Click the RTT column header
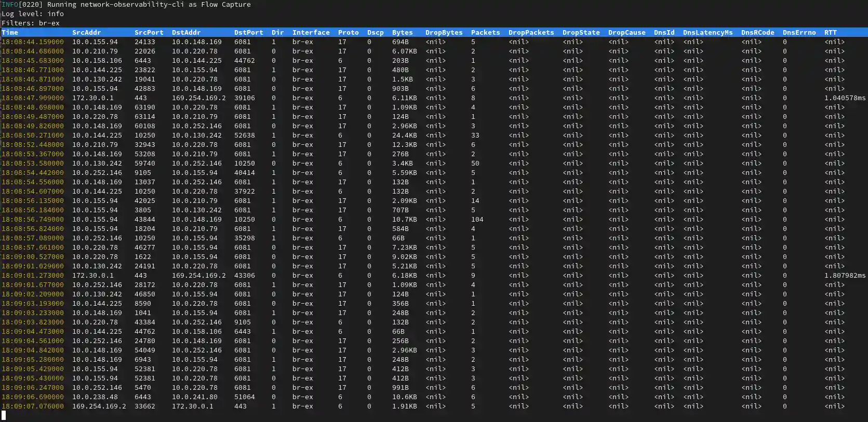 point(830,32)
